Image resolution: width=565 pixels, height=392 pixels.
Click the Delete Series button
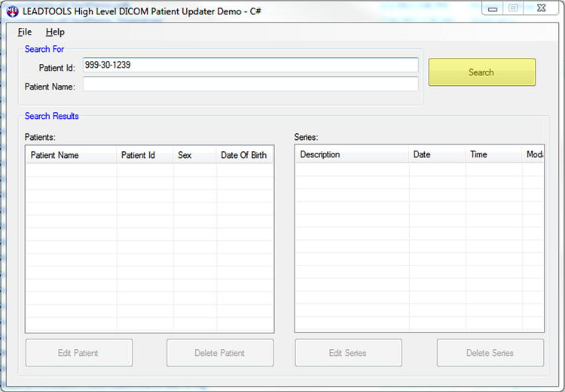490,353
